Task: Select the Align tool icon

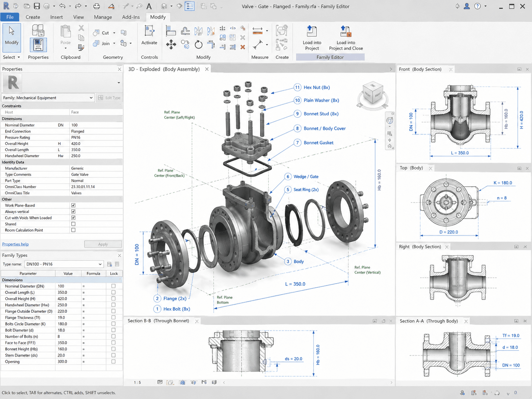Action: pos(170,31)
